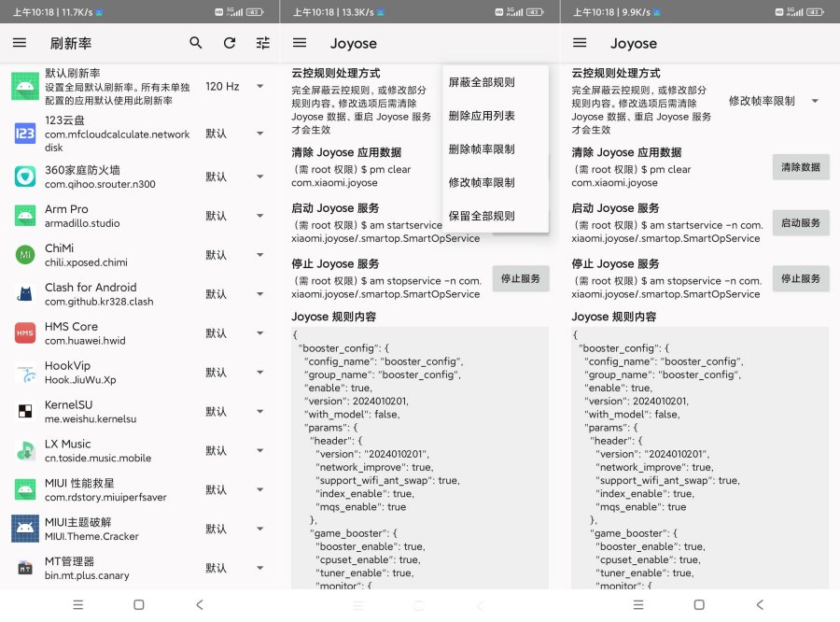Click the 123云盘 app icon

[25, 133]
